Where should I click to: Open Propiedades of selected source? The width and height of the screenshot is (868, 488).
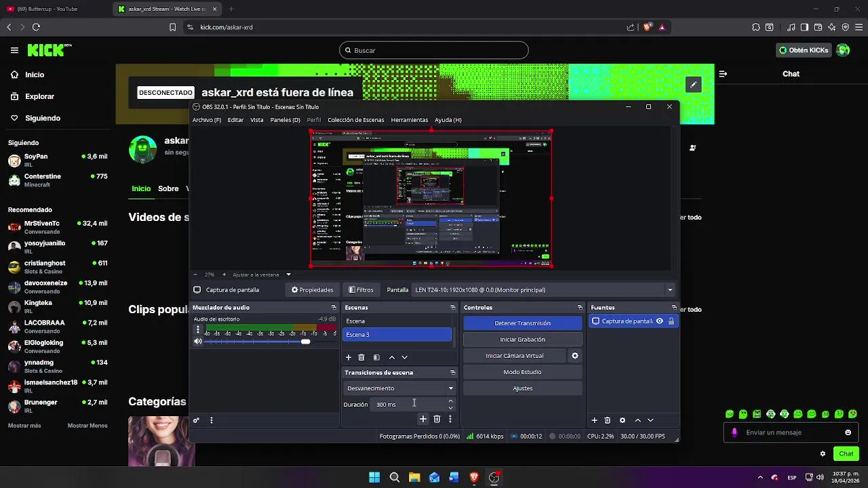[x=313, y=290]
